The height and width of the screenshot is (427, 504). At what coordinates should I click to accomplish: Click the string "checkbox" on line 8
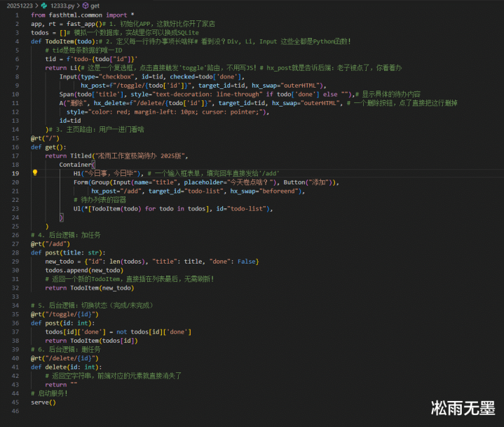pyautogui.click(x=116, y=76)
